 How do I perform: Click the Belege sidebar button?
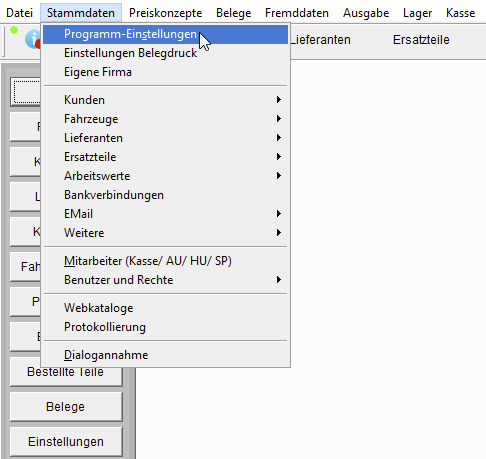66,407
